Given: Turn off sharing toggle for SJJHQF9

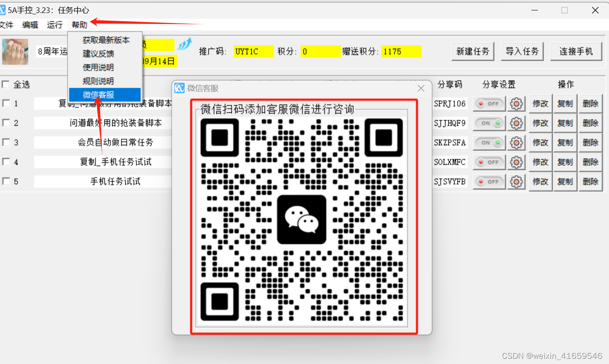Looking at the screenshot, I should click(489, 123).
